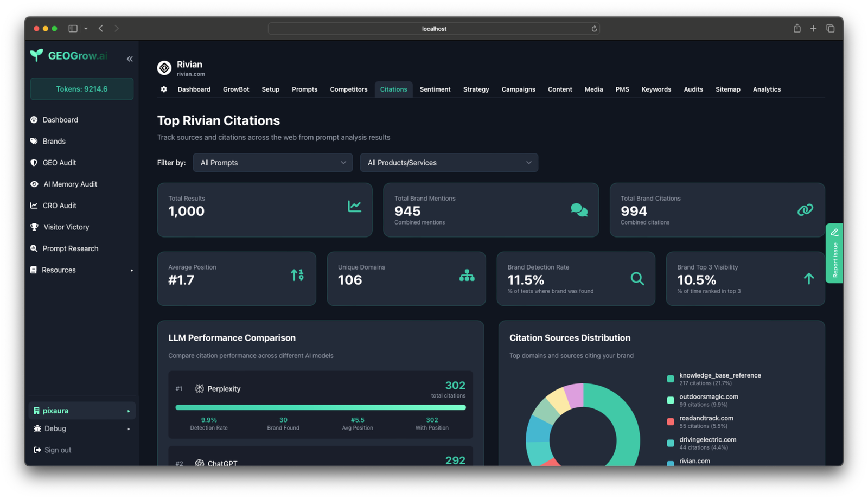Click the localhost address bar
Image resolution: width=868 pixels, height=499 pixels.
[x=433, y=29]
